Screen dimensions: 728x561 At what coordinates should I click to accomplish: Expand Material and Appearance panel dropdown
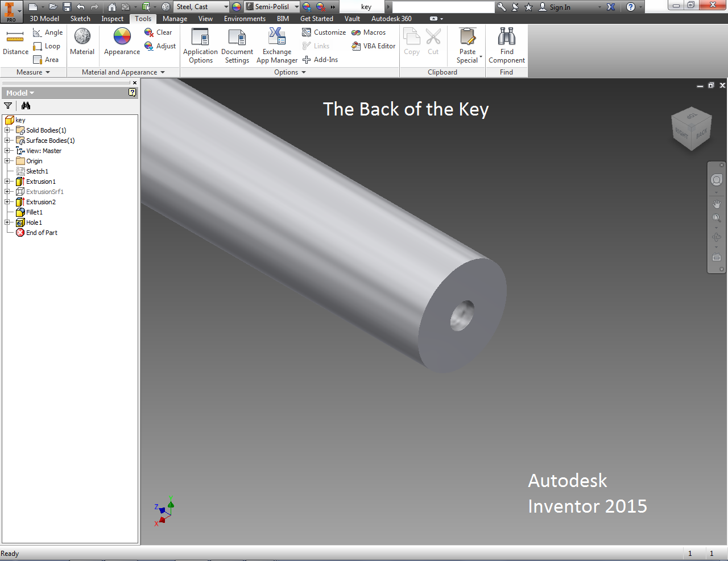pos(123,72)
